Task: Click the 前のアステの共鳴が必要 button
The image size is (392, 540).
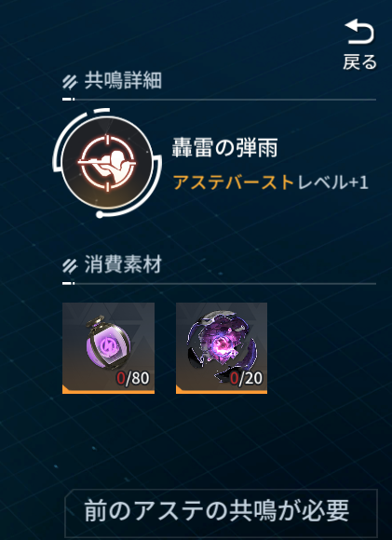Action: coord(222,512)
